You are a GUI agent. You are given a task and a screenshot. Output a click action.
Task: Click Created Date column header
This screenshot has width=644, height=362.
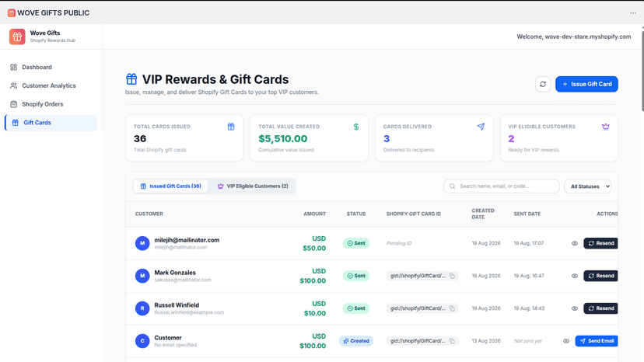(483, 214)
